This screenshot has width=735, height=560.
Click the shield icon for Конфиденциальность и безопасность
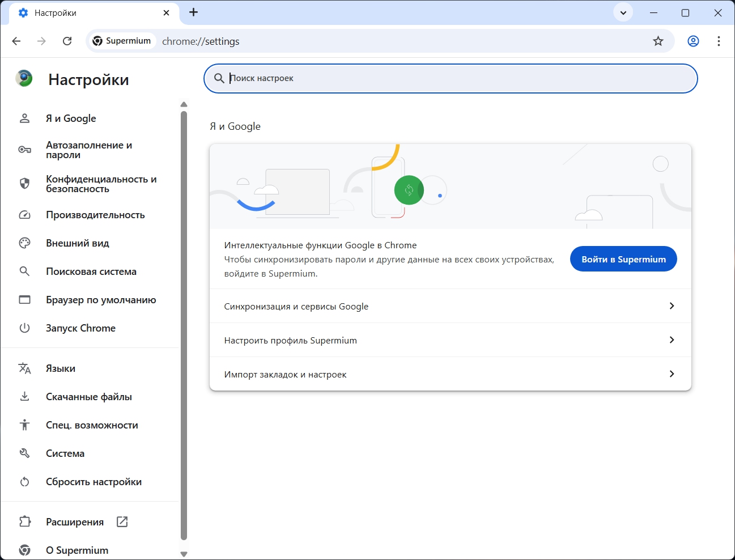pos(24,183)
